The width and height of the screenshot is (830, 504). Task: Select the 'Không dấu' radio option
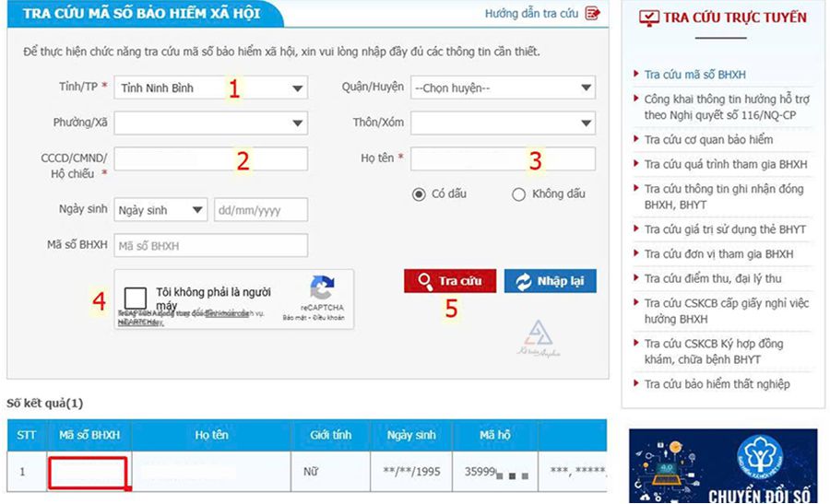tap(518, 194)
